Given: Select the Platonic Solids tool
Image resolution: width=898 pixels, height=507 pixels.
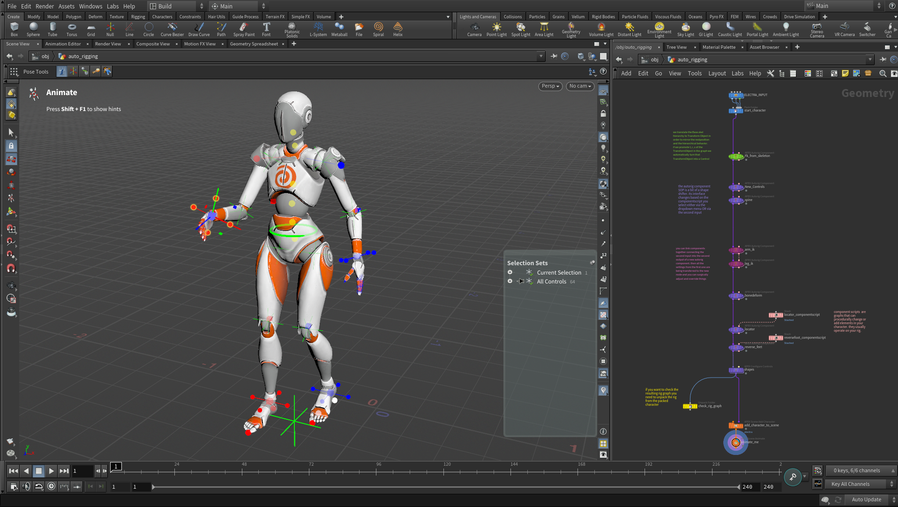Looking at the screenshot, I should pyautogui.click(x=292, y=29).
